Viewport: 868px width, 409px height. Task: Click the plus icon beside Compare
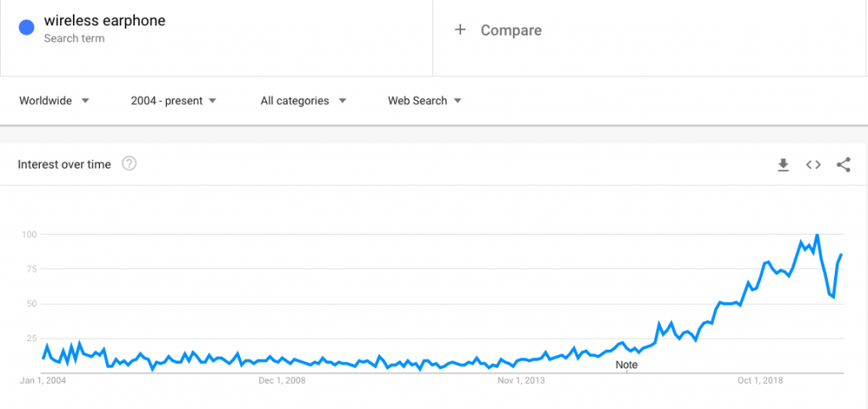[460, 30]
